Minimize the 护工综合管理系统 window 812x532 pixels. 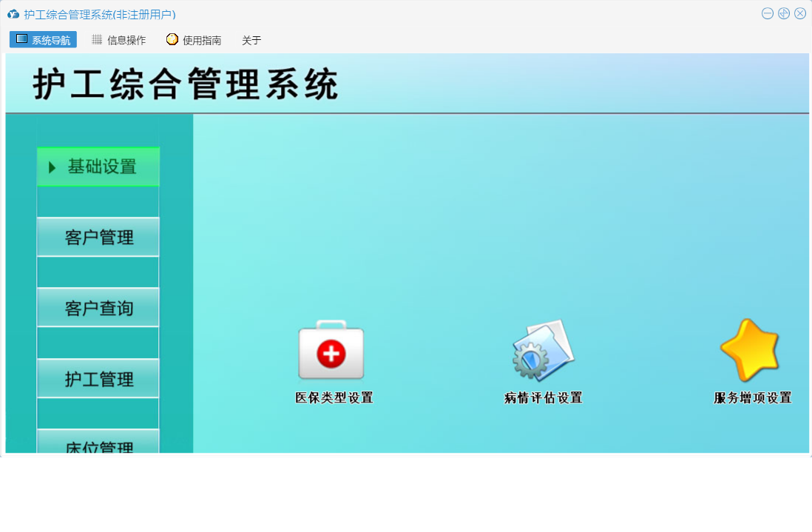(x=768, y=13)
